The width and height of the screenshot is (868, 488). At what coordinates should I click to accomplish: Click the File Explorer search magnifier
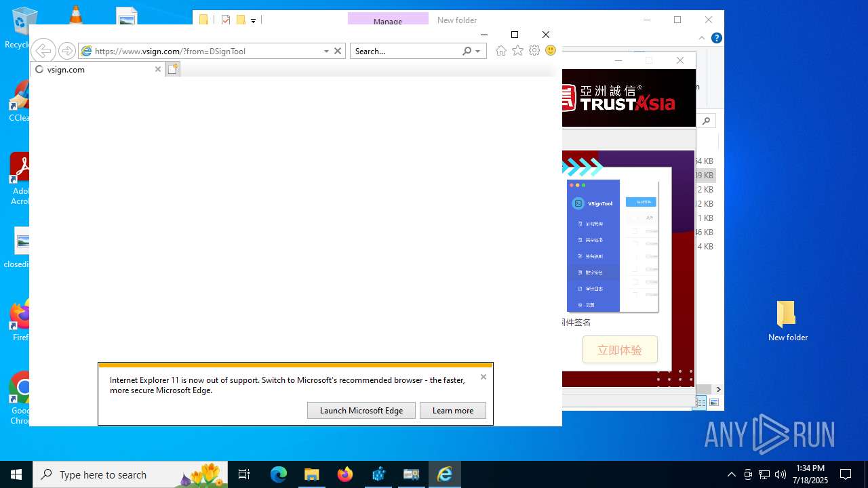point(707,121)
